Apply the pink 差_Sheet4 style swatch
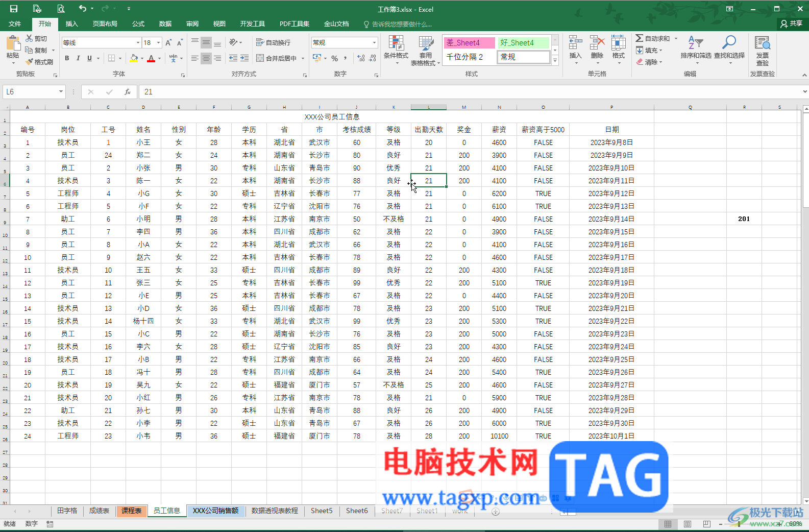This screenshot has height=532, width=809. pyautogui.click(x=470, y=43)
